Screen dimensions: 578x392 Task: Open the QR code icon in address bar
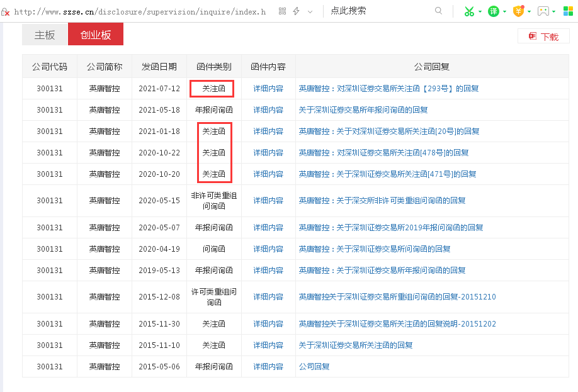282,11
